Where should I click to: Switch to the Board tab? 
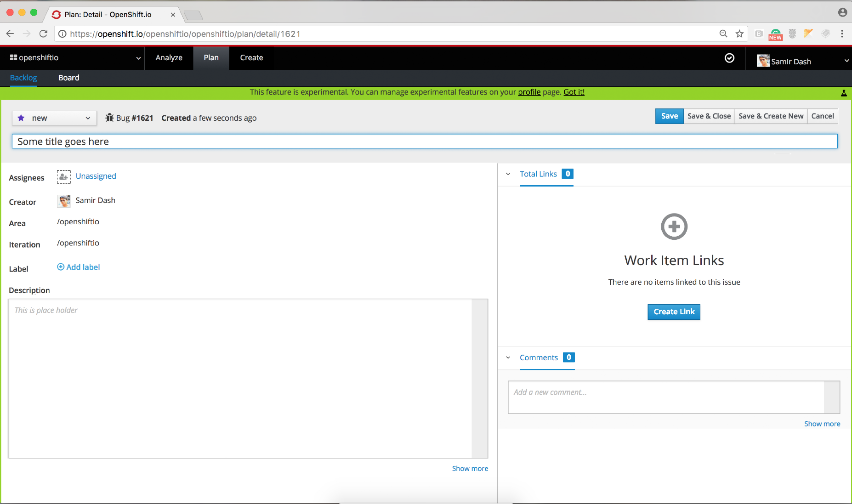click(x=68, y=78)
